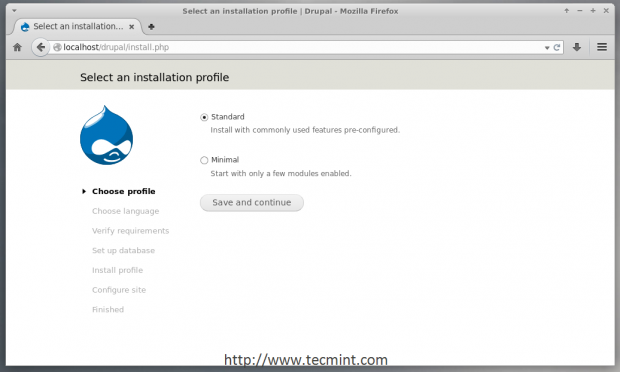Click the title bar up-arrow shade button
620x372 pixels.
[x=567, y=11]
